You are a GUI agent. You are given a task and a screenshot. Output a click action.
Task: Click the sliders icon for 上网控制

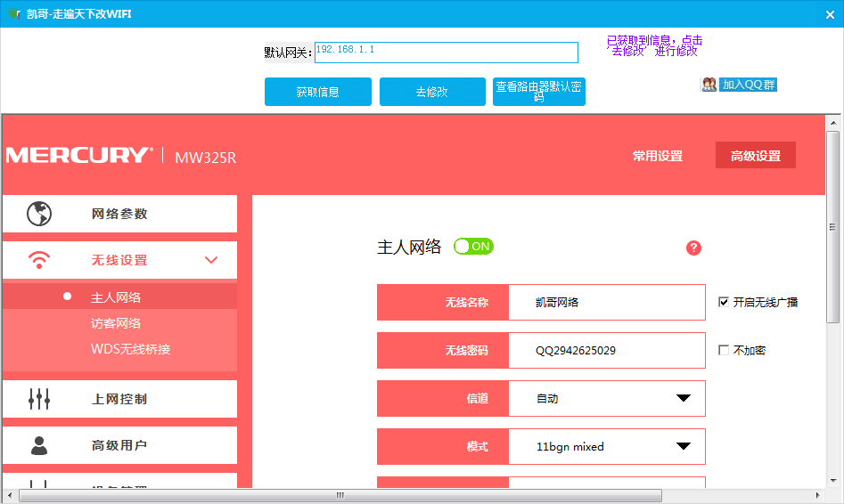39,399
